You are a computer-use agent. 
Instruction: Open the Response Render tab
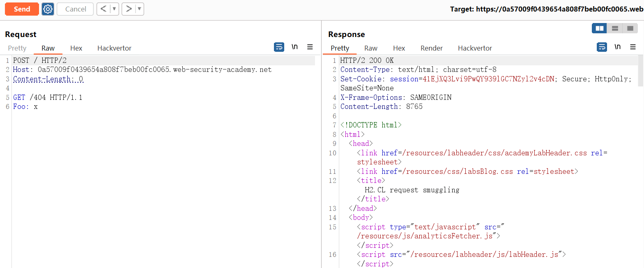(431, 48)
